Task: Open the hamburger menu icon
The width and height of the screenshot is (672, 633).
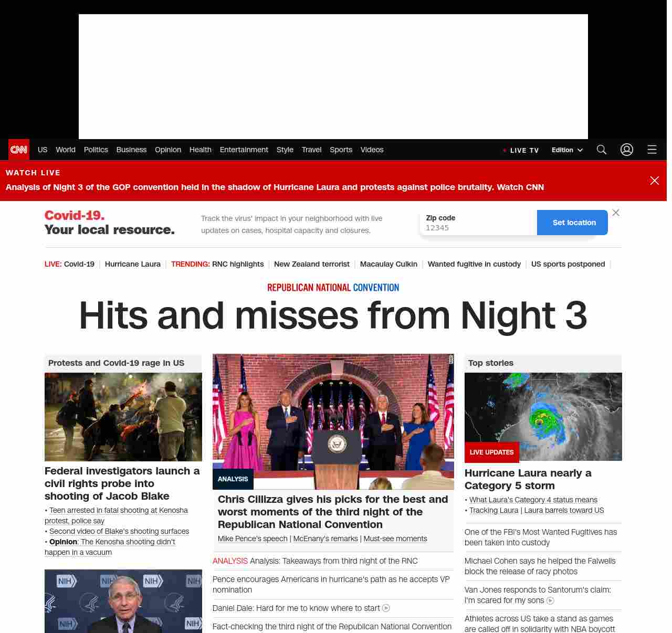Action: tap(652, 150)
